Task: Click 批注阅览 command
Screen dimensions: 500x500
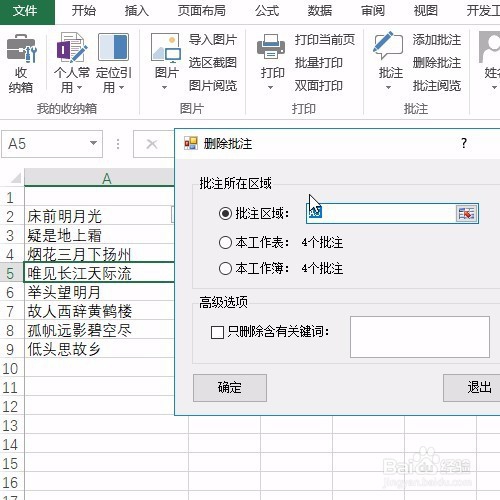Action: [437, 86]
